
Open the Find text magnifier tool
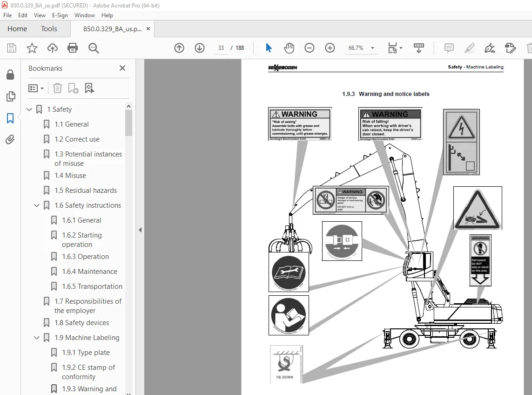[93, 48]
